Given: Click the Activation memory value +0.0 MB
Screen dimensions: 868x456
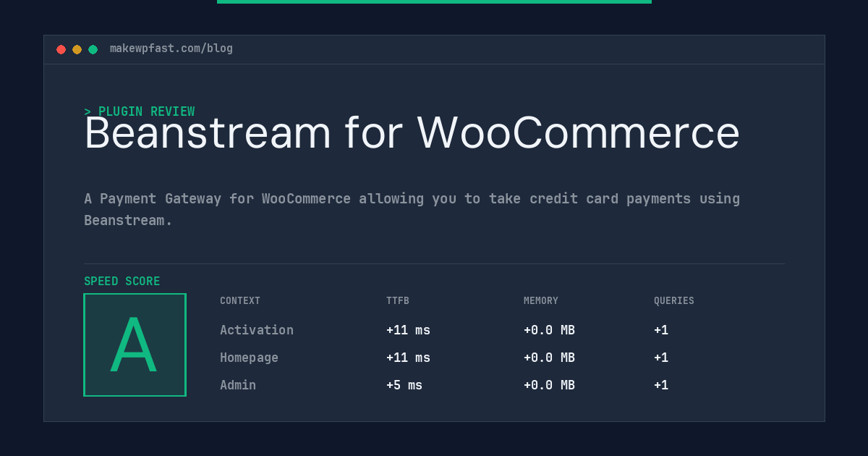Looking at the screenshot, I should (549, 330).
